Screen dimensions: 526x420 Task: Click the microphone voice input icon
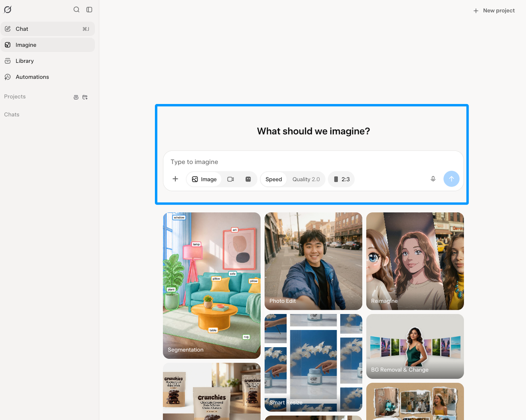[x=433, y=179]
